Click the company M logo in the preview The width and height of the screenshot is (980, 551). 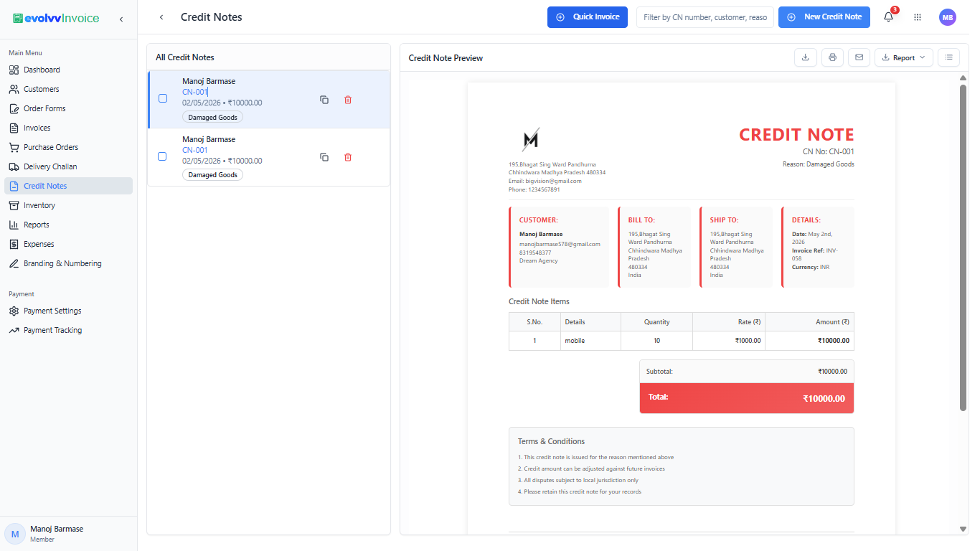(x=531, y=139)
